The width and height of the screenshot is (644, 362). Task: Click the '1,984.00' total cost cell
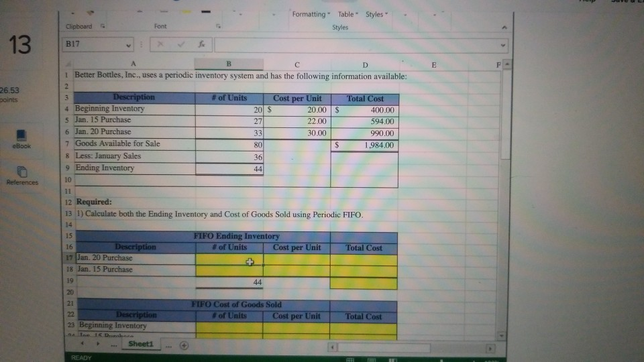pyautogui.click(x=365, y=145)
